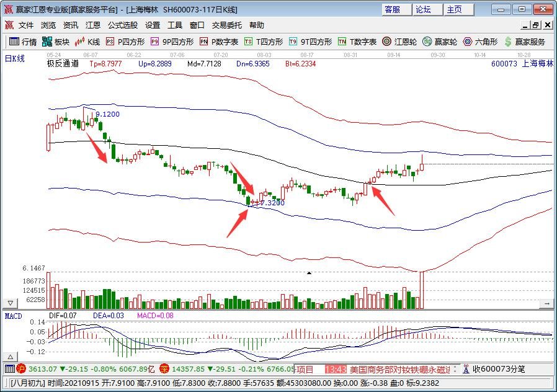
Task: Click the 600073 上海梅林 stock name
Action: [x=522, y=64]
